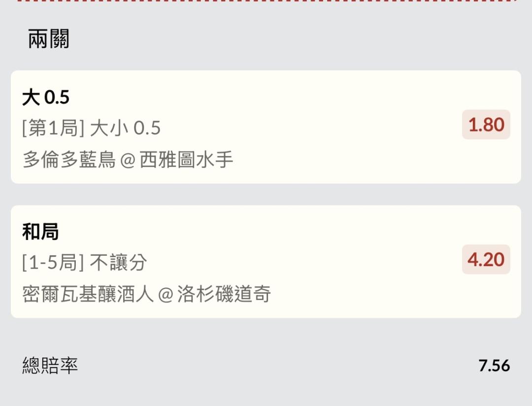Click the 局 character in 和局

50,232
